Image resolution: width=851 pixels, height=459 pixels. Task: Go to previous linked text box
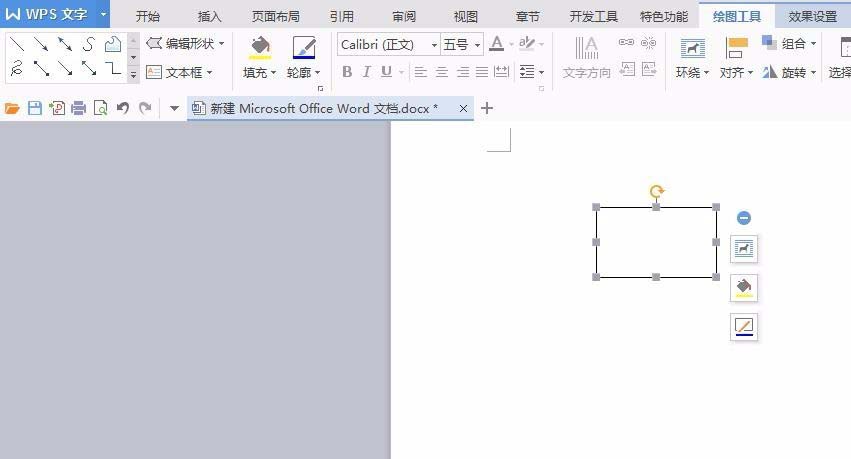(x=627, y=69)
